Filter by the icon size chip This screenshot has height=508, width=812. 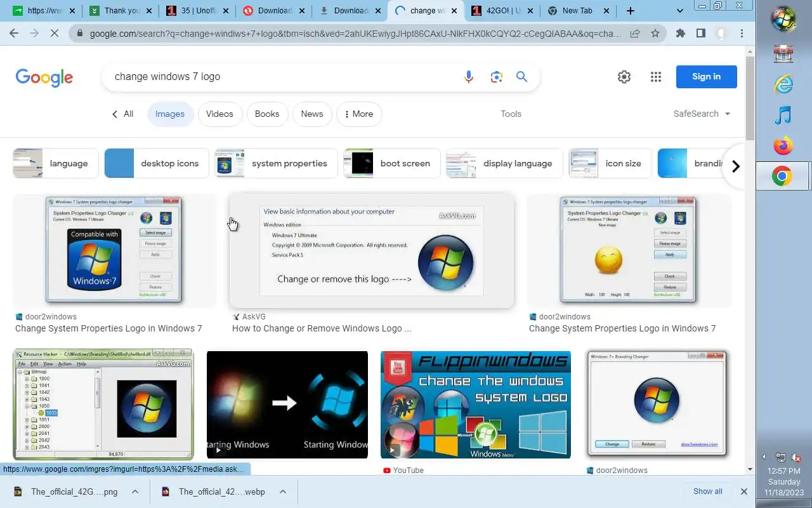point(610,164)
